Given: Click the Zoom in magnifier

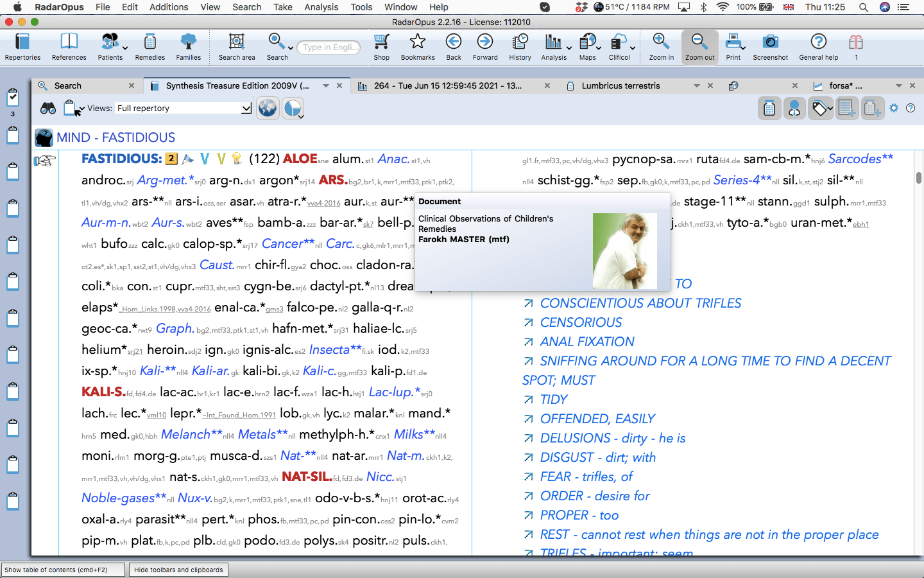Looking at the screenshot, I should coord(661,47).
